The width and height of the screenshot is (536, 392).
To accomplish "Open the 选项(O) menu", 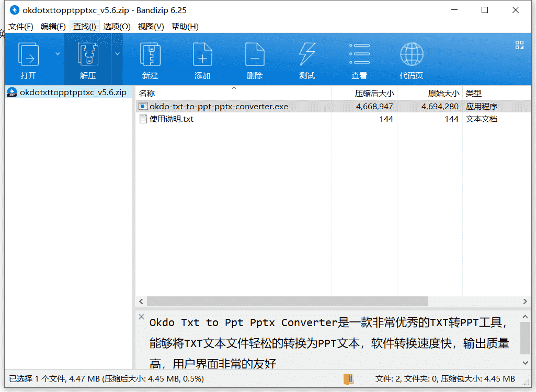I will click(x=117, y=27).
